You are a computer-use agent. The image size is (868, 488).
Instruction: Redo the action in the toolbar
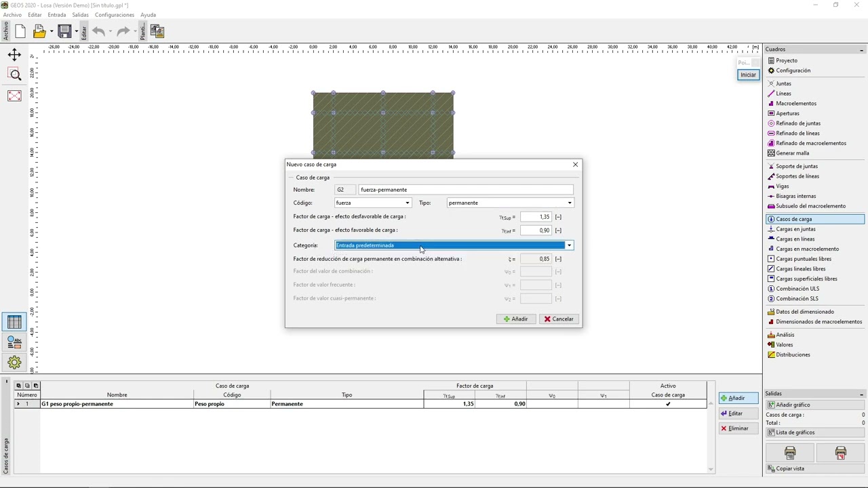pos(123,31)
